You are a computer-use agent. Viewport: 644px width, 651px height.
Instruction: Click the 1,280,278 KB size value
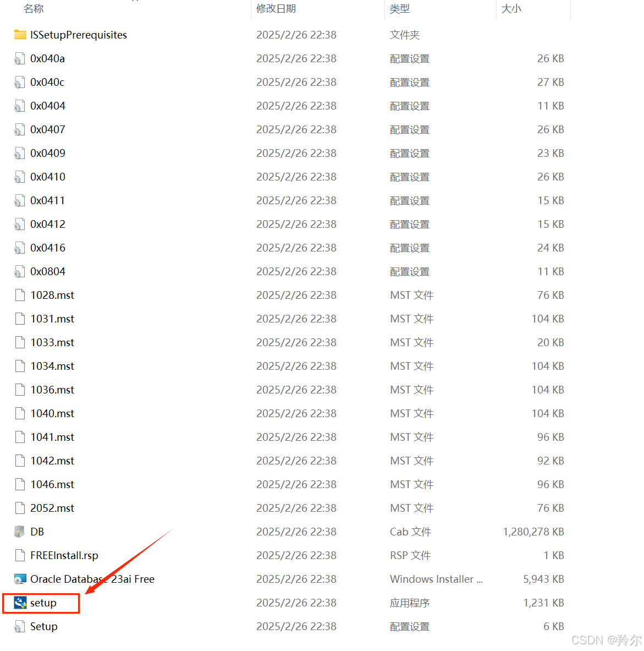coord(533,532)
